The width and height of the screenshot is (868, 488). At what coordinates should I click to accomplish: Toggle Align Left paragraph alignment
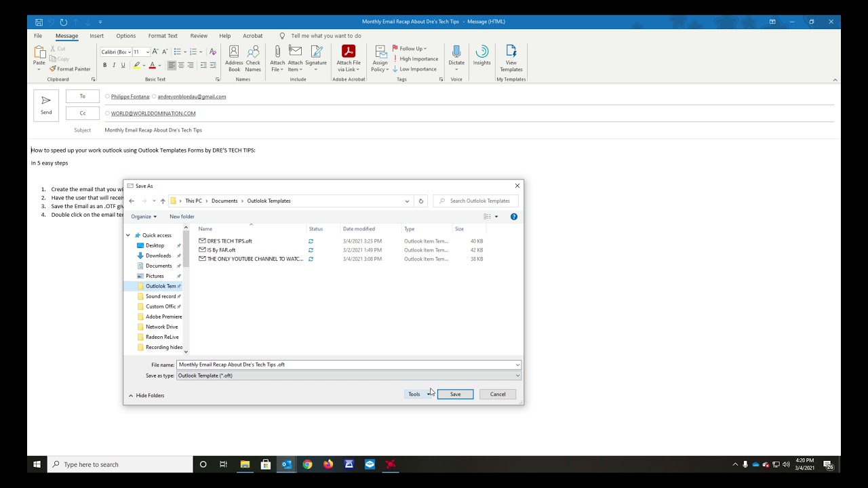pyautogui.click(x=172, y=65)
